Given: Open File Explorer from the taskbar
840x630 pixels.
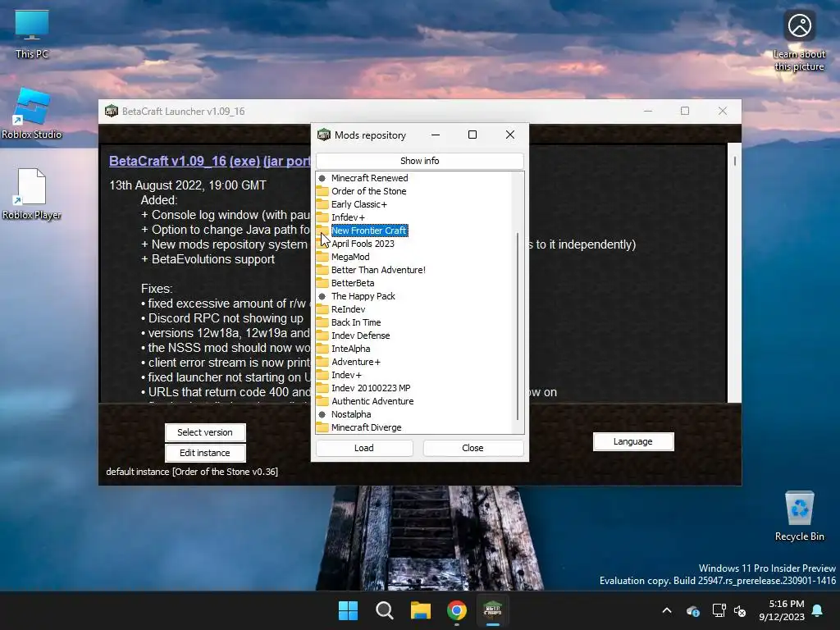Looking at the screenshot, I should (x=421, y=610).
